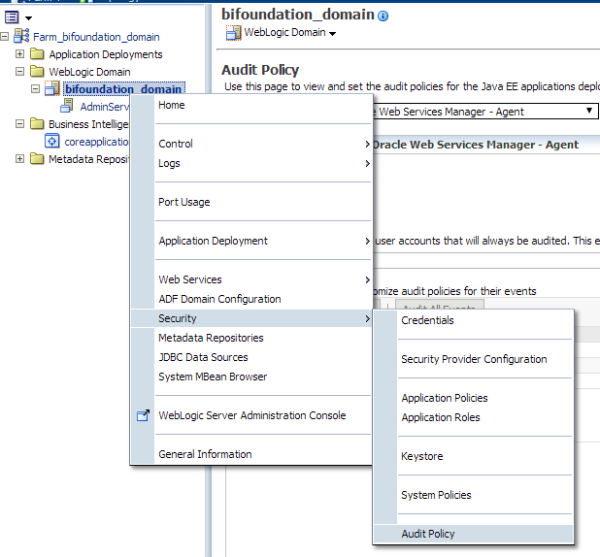Open the WebLogic Domain dropdown menu
This screenshot has height=557, width=600.
(333, 34)
